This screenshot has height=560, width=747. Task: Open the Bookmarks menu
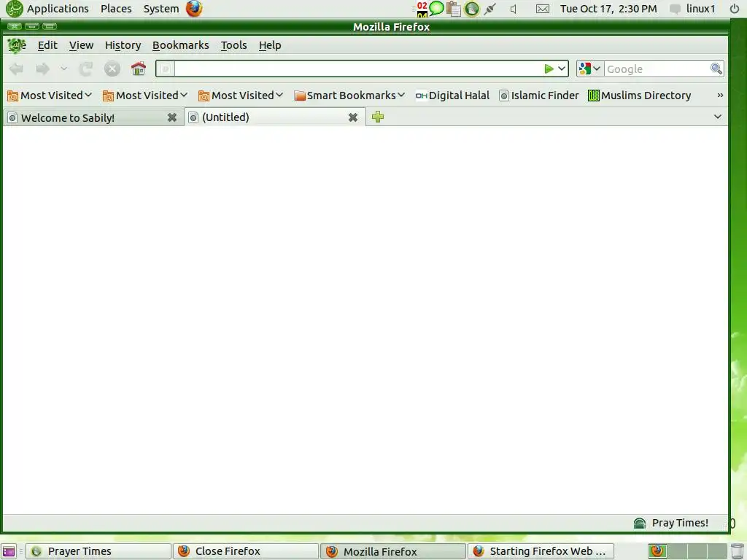(181, 45)
